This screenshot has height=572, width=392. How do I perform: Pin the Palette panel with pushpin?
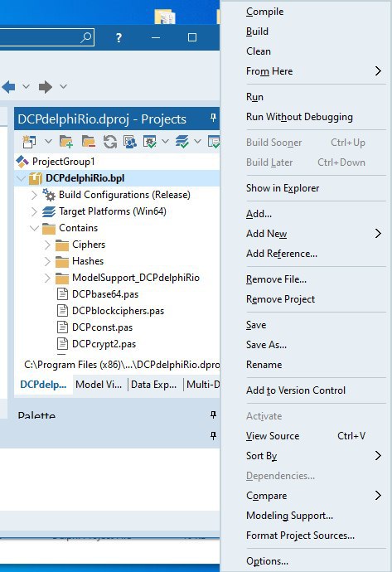[213, 414]
